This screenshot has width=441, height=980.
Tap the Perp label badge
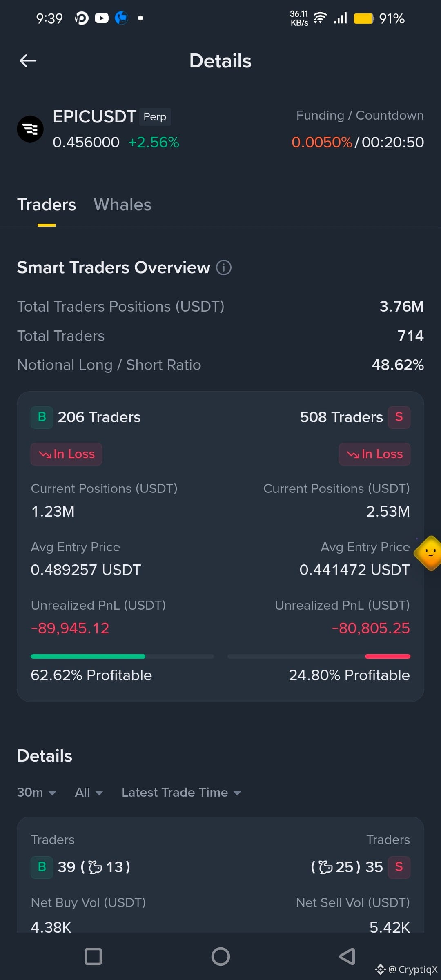155,117
